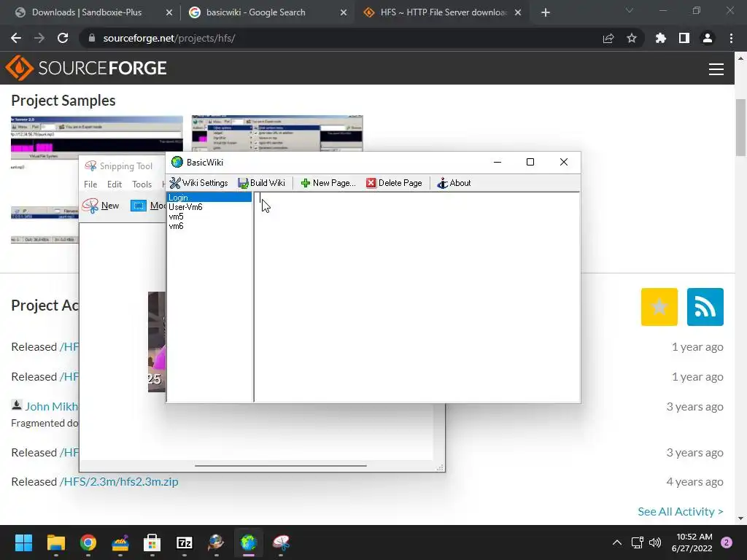Click New snip button in Snipping Tool
Screen dimensions: 747x560
[x=101, y=206]
